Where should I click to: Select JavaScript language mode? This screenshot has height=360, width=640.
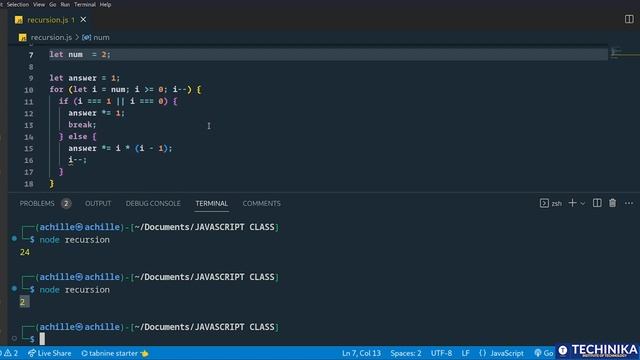click(x=502, y=353)
